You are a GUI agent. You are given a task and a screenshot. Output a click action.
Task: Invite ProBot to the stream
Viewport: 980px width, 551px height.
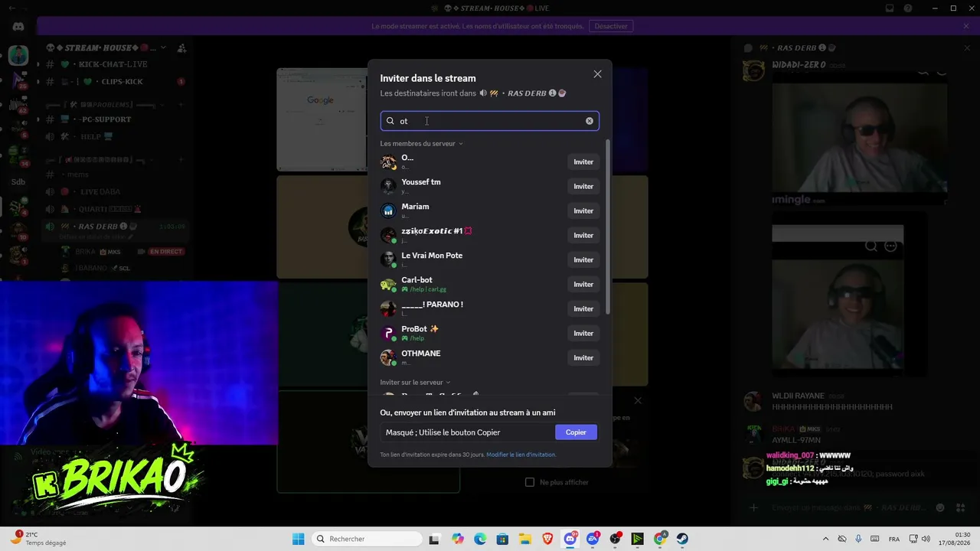[583, 334]
